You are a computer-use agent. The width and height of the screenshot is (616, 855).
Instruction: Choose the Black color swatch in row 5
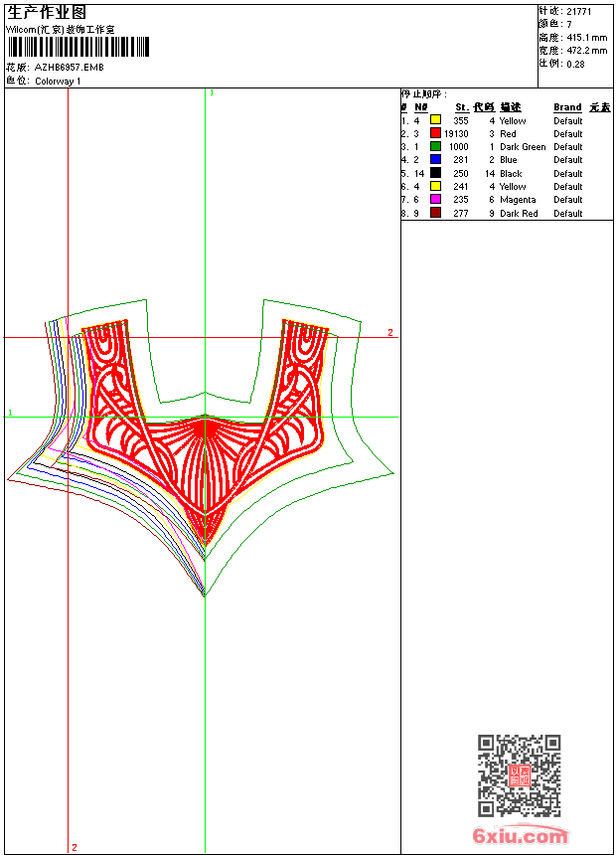tap(435, 173)
